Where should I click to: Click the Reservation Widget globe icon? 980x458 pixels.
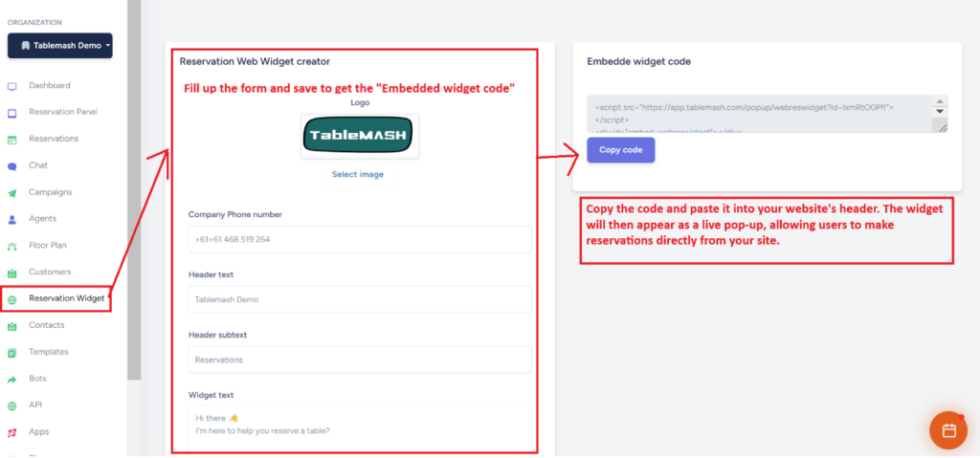[x=12, y=299]
